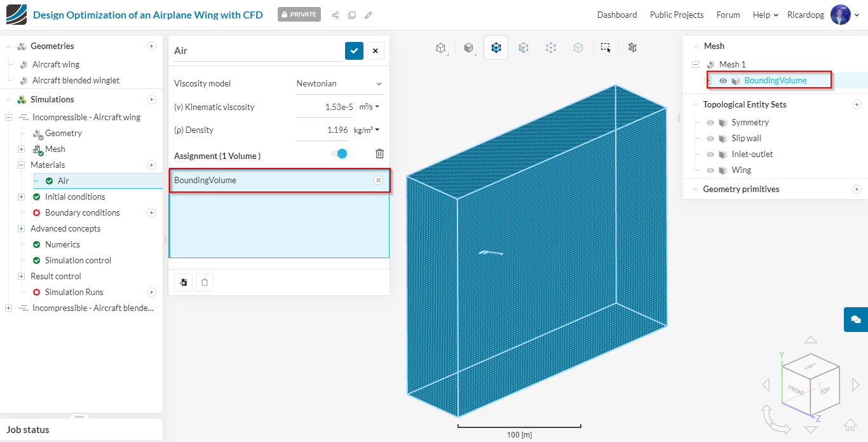
Task: Click the FRONT face of the orientation cube
Action: click(x=796, y=390)
